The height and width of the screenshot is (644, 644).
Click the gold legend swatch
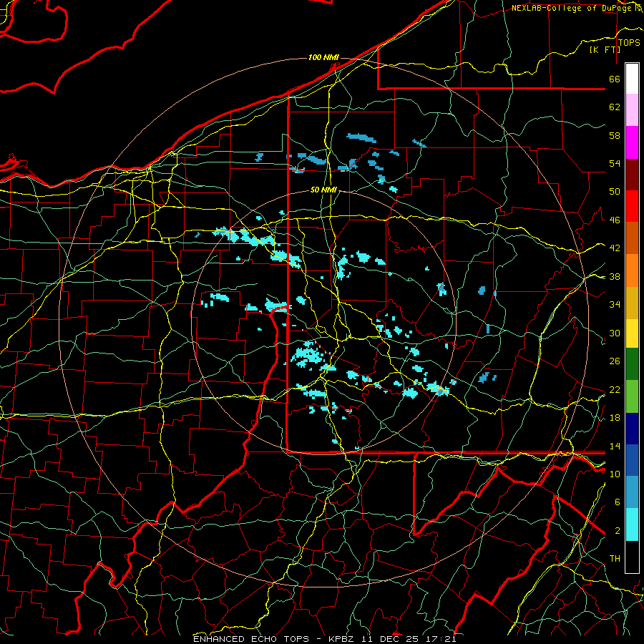[632, 303]
